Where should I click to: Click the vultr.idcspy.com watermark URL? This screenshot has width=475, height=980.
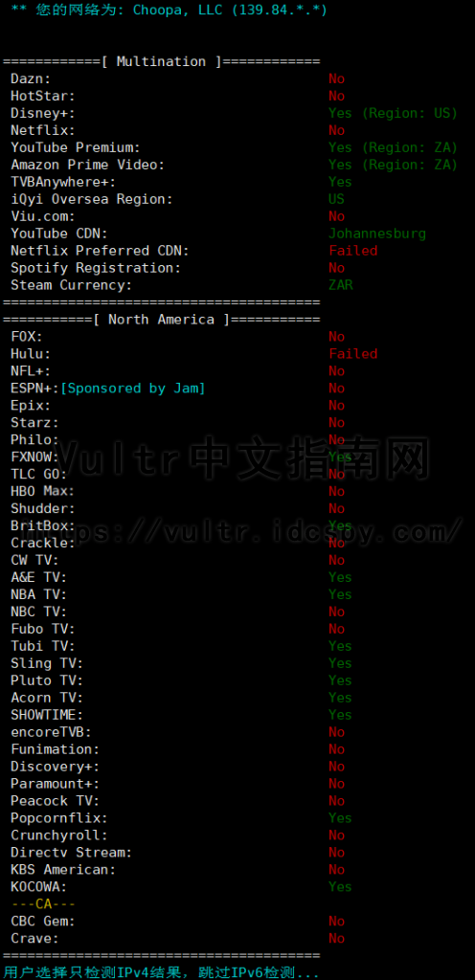pos(240,532)
